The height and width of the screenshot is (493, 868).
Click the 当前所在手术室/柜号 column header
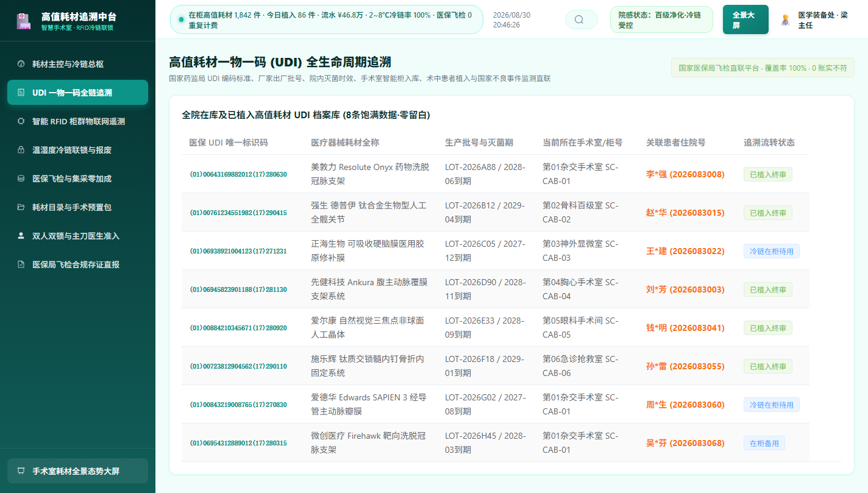point(583,142)
